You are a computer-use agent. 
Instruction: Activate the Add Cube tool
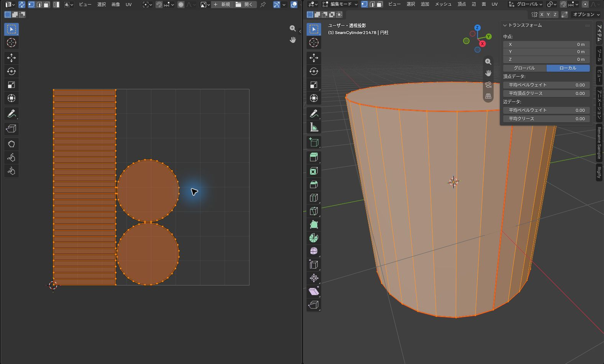pos(314,142)
